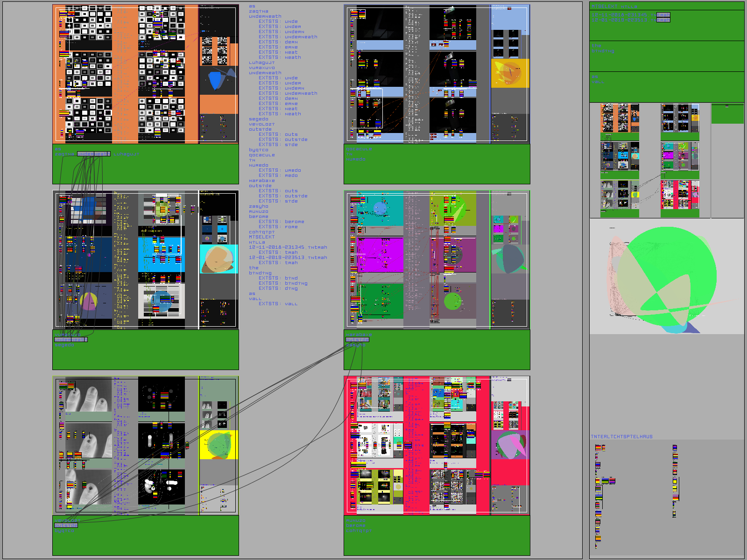This screenshot has width=747, height=560.
Task: Select 'qocacule' entry in the word list
Action: 261,155
